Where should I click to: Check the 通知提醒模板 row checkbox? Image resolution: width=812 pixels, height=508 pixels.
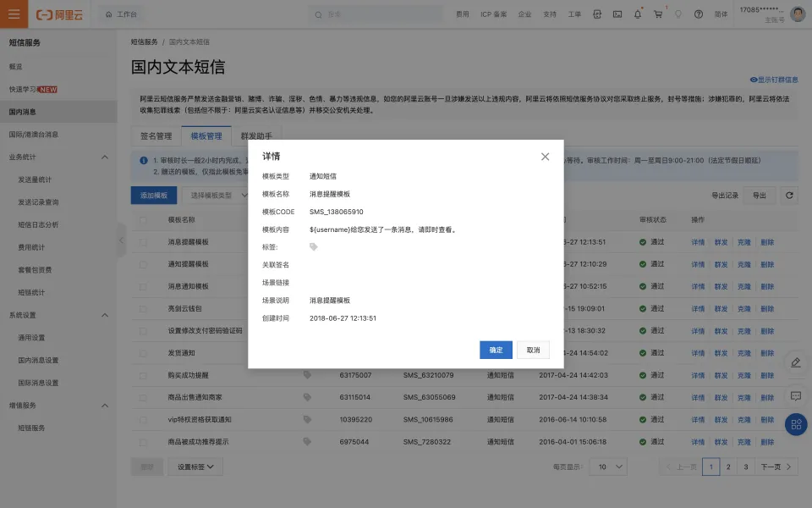(143, 264)
